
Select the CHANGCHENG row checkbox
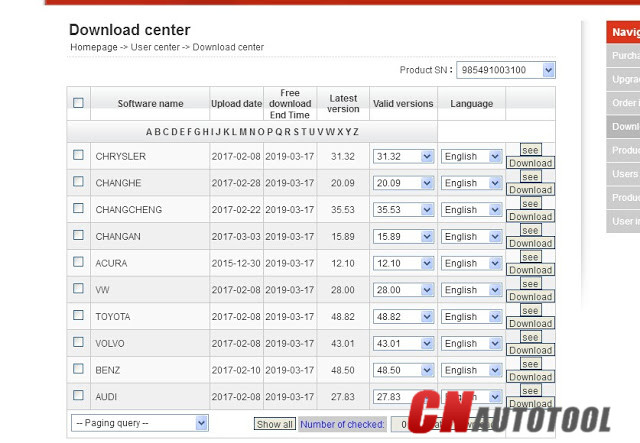(x=78, y=208)
